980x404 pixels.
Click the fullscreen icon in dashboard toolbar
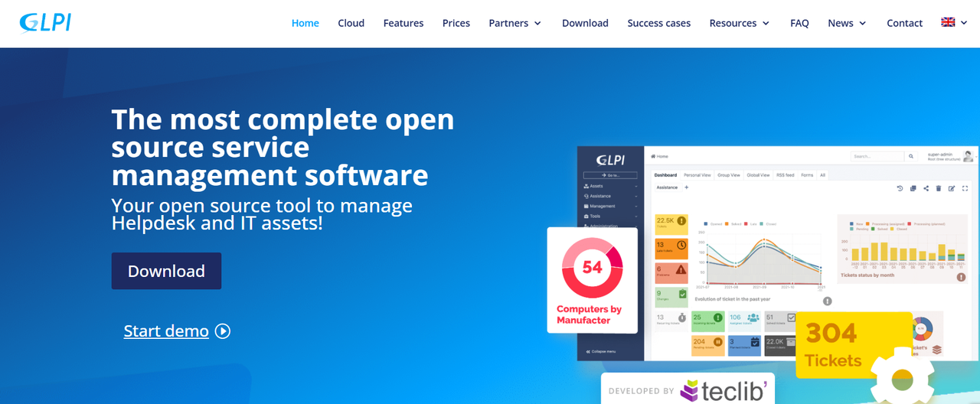point(965,188)
